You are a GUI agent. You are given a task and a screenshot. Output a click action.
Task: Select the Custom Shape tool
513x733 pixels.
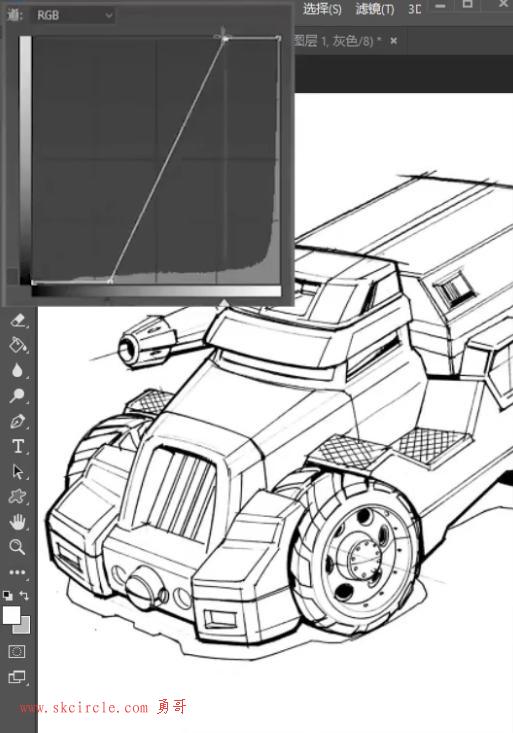point(17,496)
